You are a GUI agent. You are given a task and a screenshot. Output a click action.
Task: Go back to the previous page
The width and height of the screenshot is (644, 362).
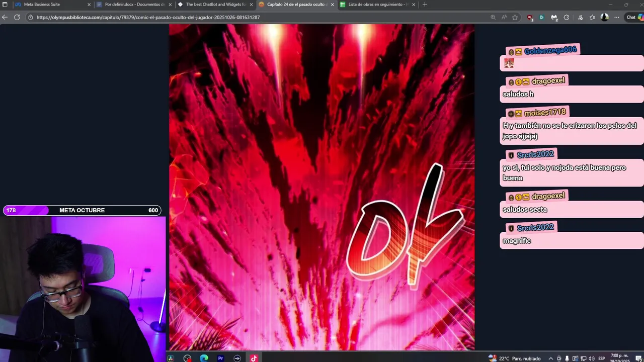(x=5, y=17)
